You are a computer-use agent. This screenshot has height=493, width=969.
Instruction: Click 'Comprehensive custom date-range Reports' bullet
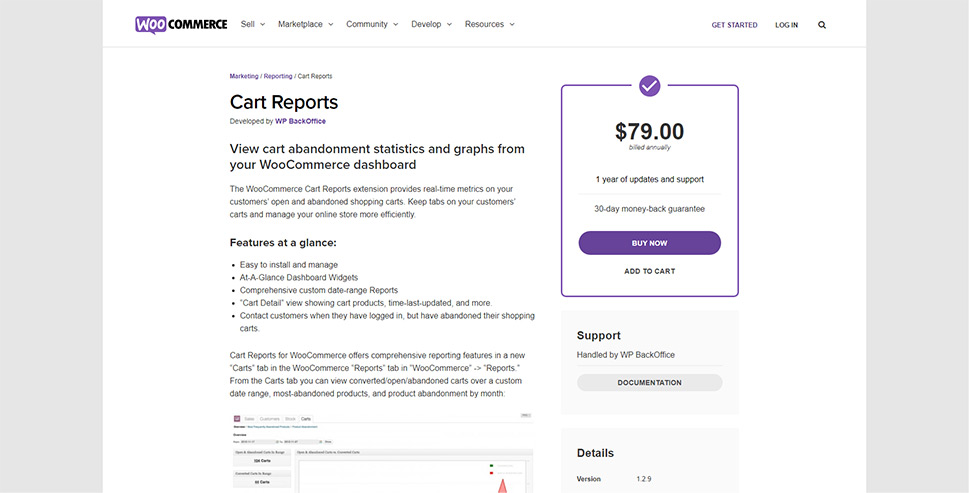coord(319,290)
